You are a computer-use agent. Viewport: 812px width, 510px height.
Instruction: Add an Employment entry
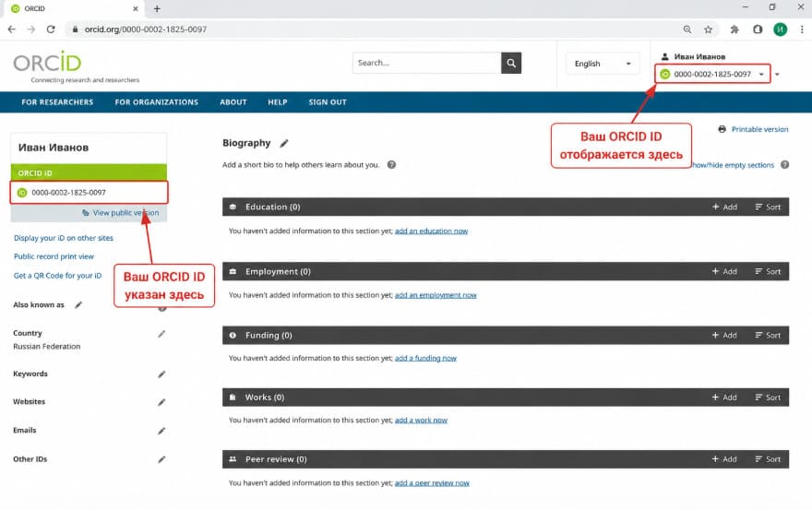724,271
